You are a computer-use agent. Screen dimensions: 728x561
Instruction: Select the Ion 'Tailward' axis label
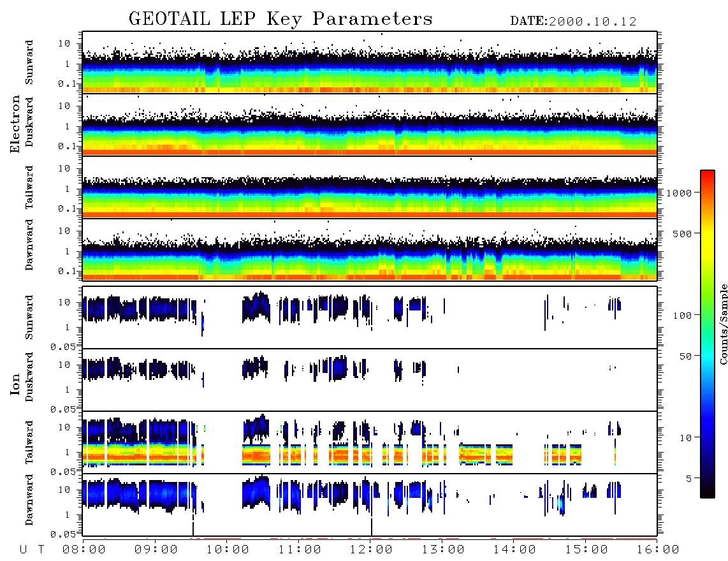(29, 442)
